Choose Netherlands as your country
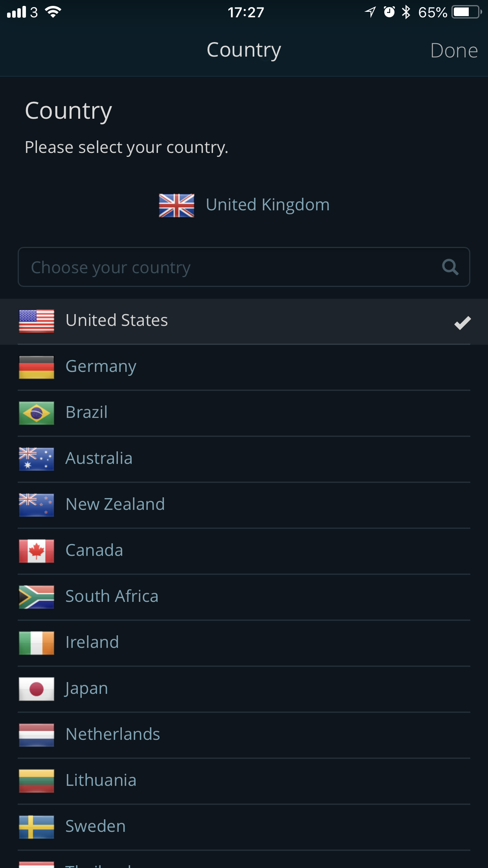The width and height of the screenshot is (488, 868). coord(244,735)
